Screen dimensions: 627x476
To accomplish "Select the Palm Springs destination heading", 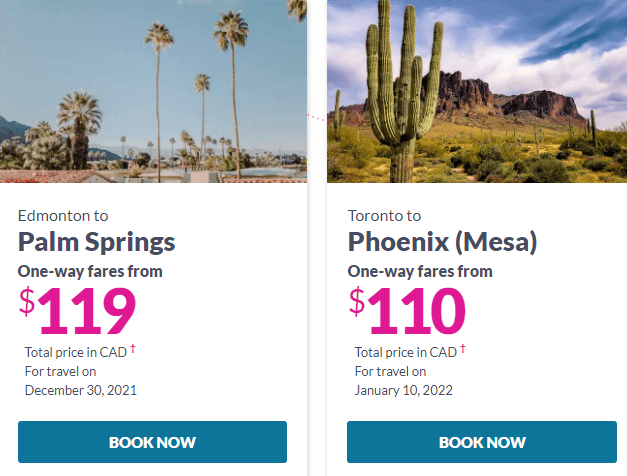I will tap(96, 242).
